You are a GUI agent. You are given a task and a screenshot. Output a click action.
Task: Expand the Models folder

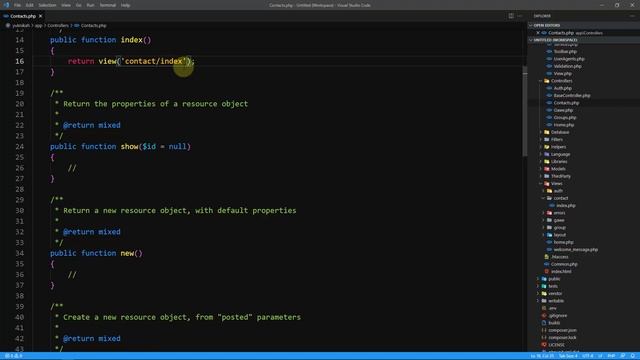click(x=558, y=169)
